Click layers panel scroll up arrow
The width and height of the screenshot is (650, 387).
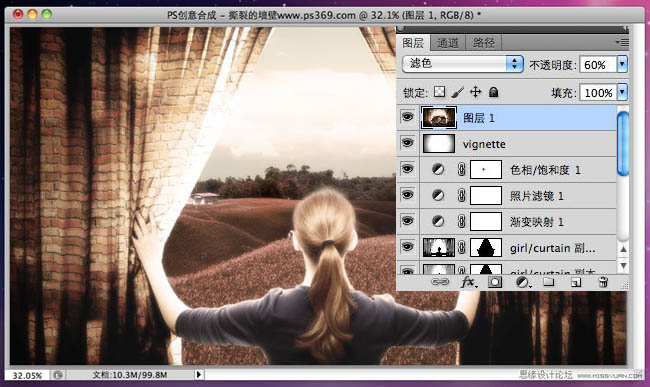(x=623, y=249)
